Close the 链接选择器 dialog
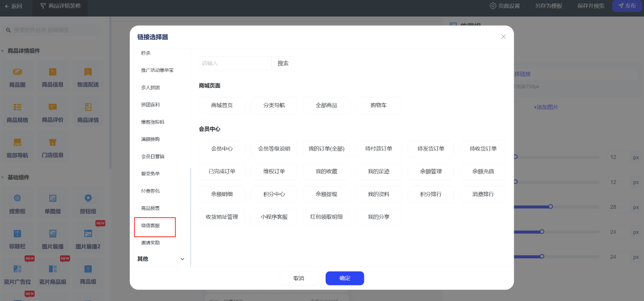The width and height of the screenshot is (644, 301). 503,37
